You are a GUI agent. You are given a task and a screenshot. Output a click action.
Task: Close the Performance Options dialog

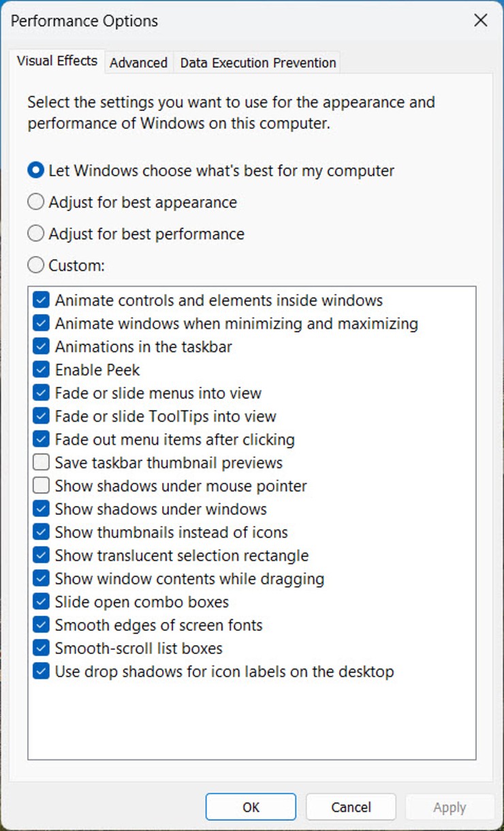click(481, 20)
